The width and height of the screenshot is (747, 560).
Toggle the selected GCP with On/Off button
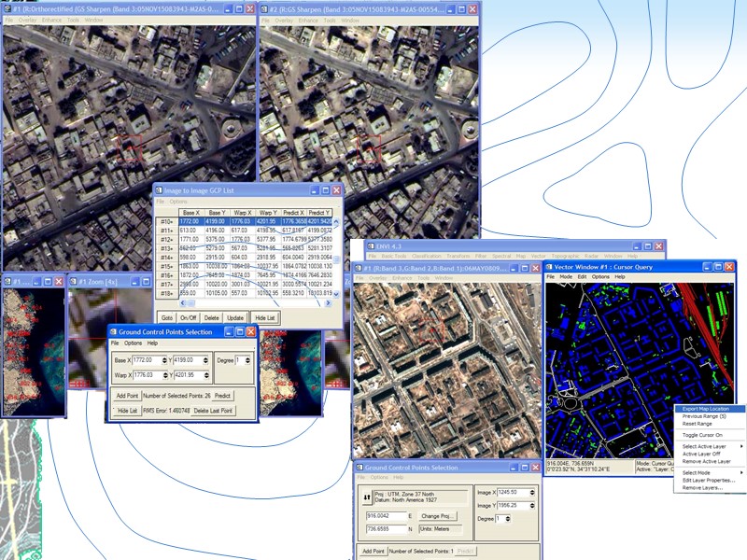pos(189,317)
